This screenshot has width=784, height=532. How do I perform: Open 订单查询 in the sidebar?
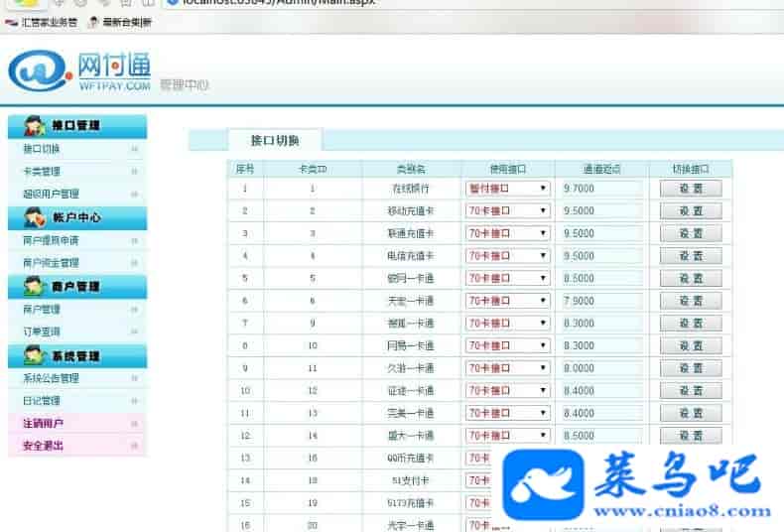pos(42,332)
